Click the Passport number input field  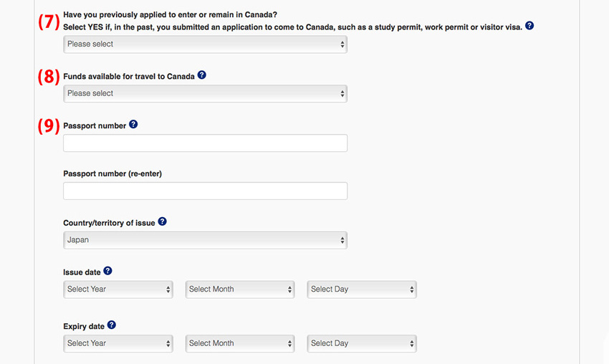click(205, 143)
